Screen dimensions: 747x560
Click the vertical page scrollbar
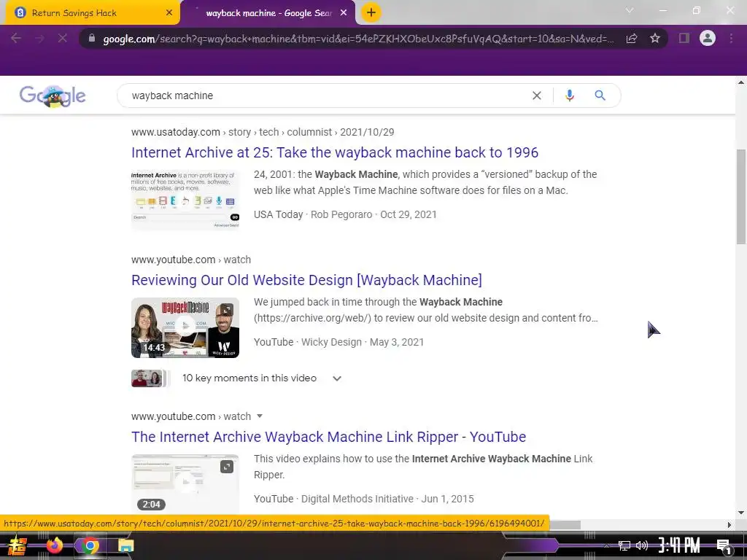(x=741, y=196)
